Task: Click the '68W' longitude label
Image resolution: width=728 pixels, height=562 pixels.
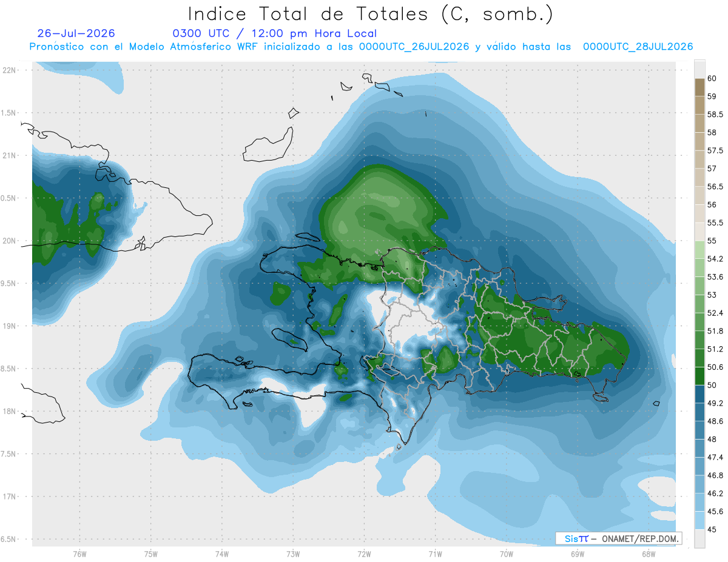Action: point(649,554)
